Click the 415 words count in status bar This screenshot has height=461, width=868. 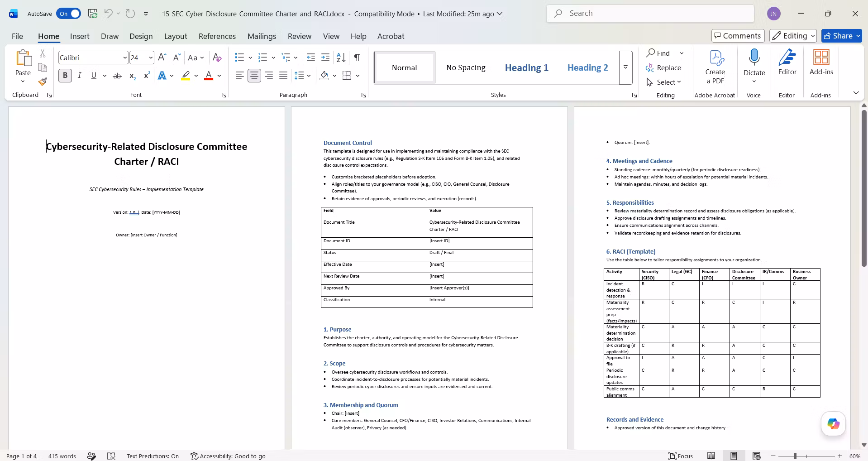click(62, 456)
